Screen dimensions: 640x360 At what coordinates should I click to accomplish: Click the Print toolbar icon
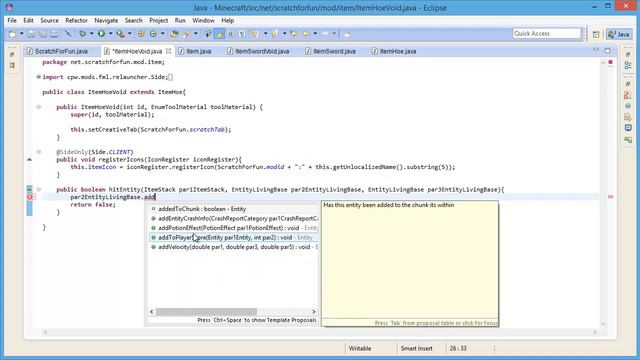[54, 34]
